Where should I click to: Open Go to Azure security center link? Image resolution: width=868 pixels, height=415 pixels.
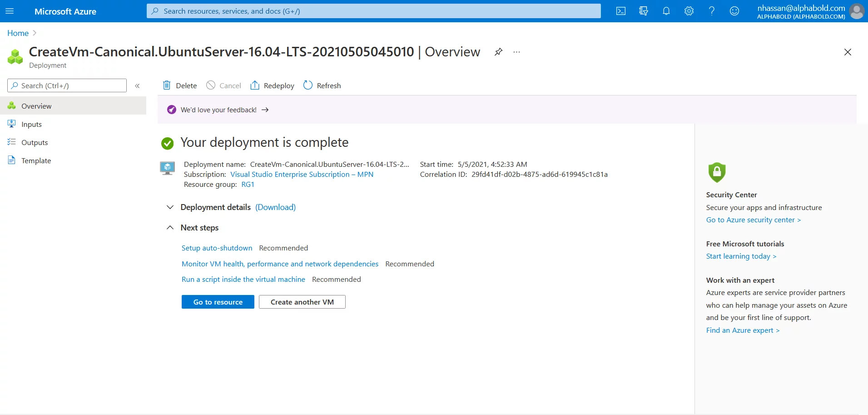point(753,220)
